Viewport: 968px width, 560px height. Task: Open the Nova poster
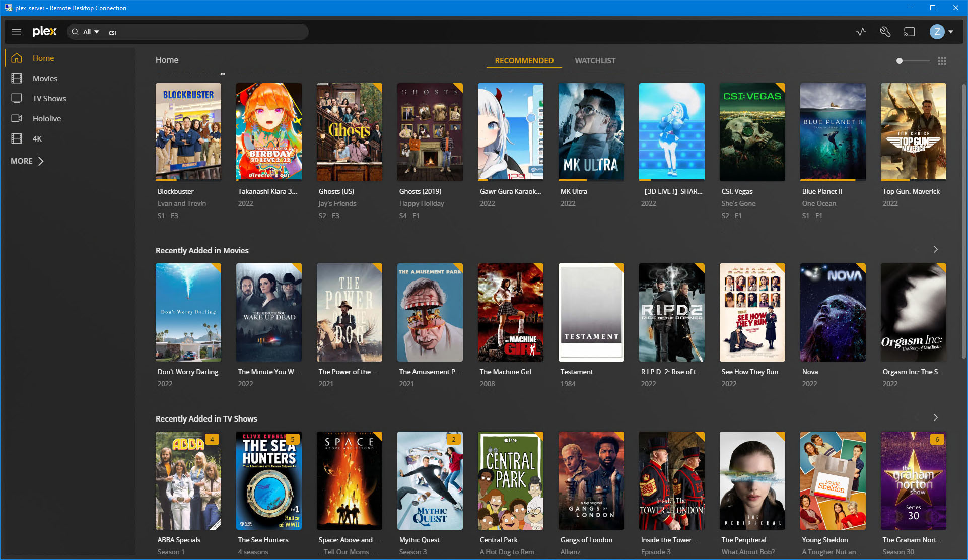point(833,312)
